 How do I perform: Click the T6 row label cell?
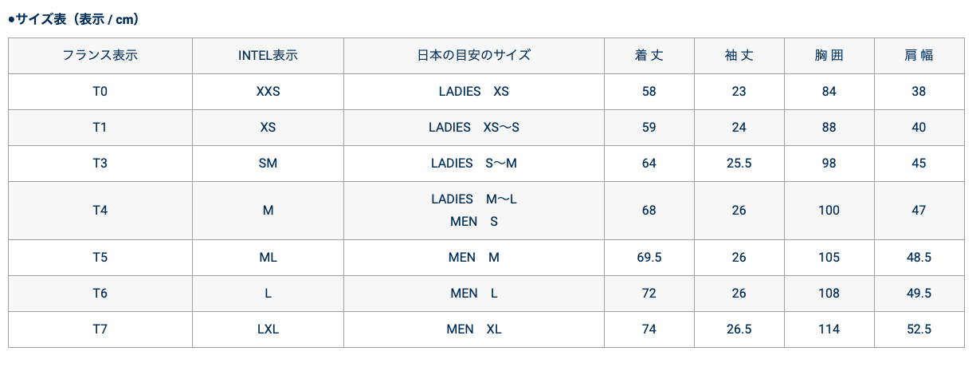click(x=100, y=294)
